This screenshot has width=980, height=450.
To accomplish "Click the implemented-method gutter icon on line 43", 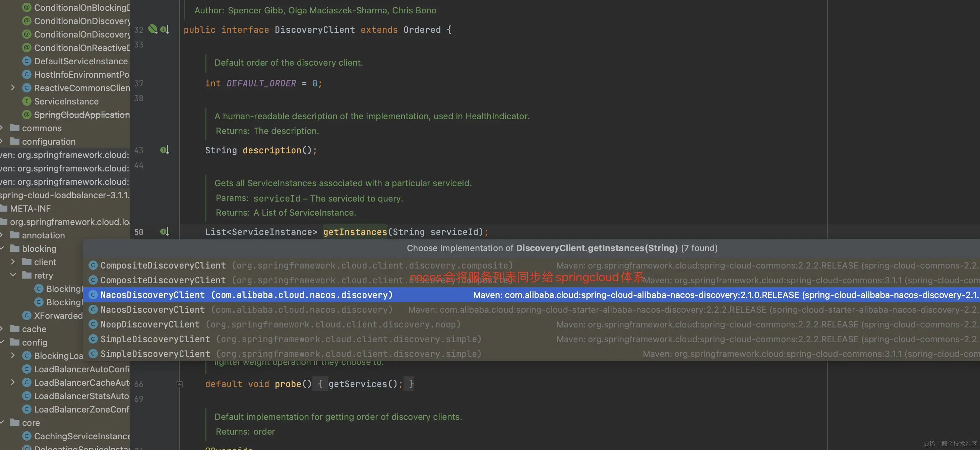I will tap(164, 150).
